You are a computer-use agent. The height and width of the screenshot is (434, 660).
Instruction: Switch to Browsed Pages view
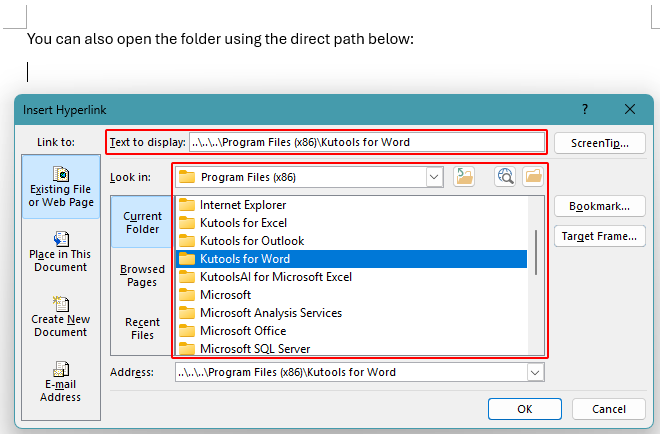click(142, 275)
